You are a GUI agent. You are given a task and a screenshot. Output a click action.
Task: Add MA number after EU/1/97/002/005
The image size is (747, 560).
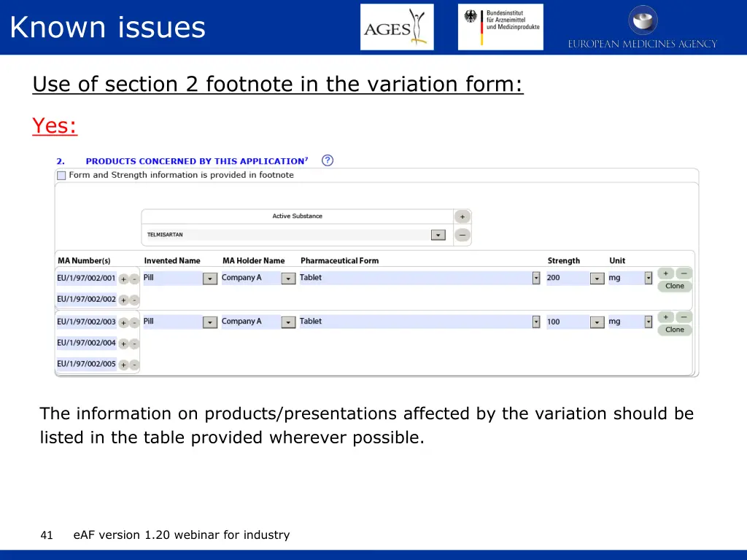click(x=123, y=365)
